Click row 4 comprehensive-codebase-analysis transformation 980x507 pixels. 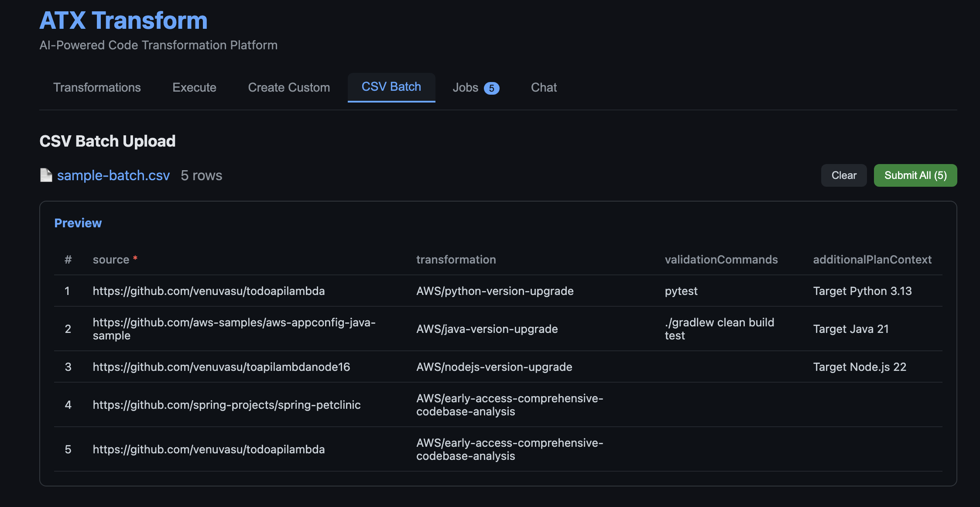coord(510,405)
